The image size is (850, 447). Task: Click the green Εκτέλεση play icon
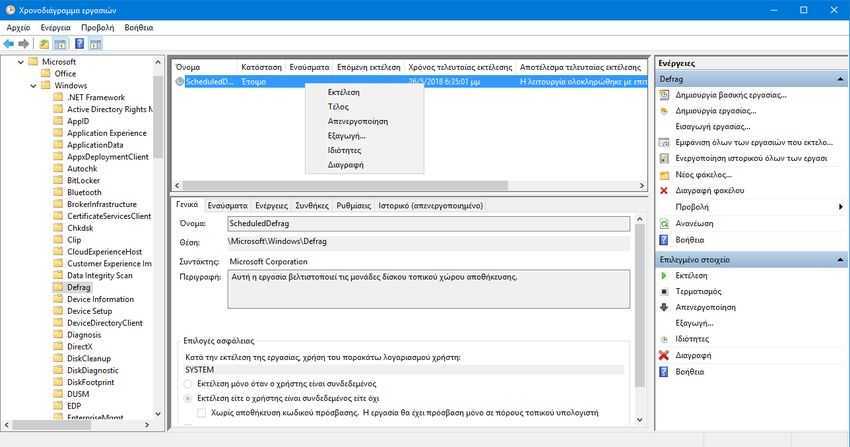click(x=664, y=275)
